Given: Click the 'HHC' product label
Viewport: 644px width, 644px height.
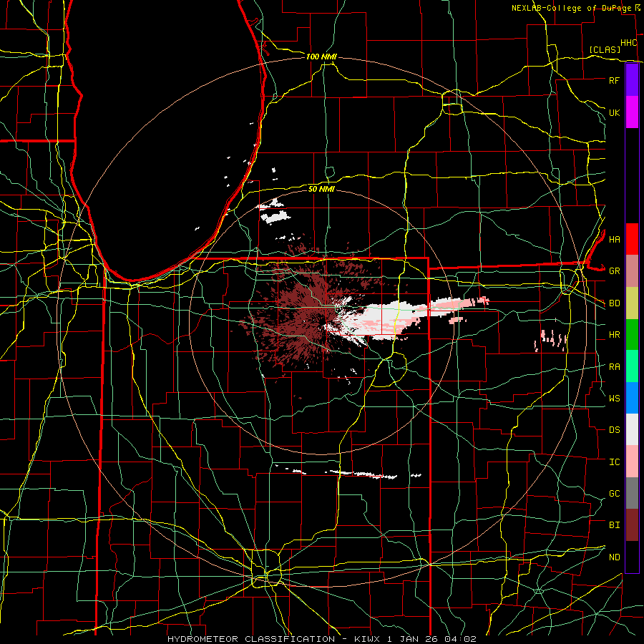Looking at the screenshot, I should point(628,43).
